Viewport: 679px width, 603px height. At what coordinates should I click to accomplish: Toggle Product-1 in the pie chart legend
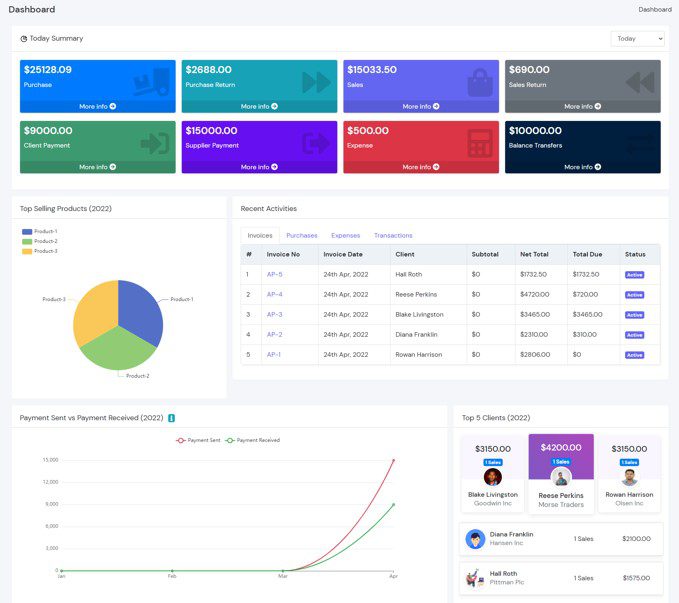click(x=45, y=231)
